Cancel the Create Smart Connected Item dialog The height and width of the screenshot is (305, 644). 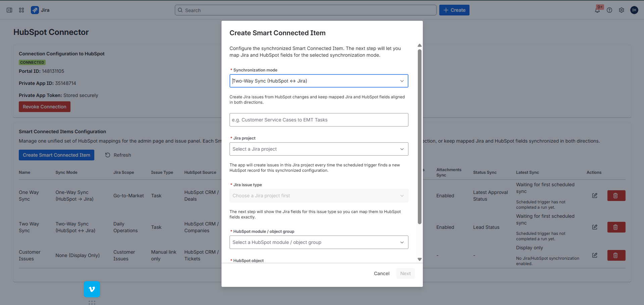[381, 273]
